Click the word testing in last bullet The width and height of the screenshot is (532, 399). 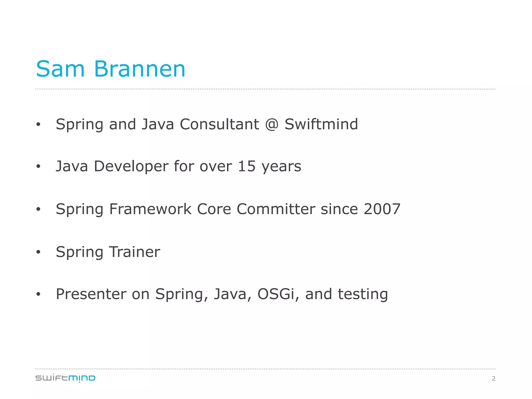click(x=363, y=295)
